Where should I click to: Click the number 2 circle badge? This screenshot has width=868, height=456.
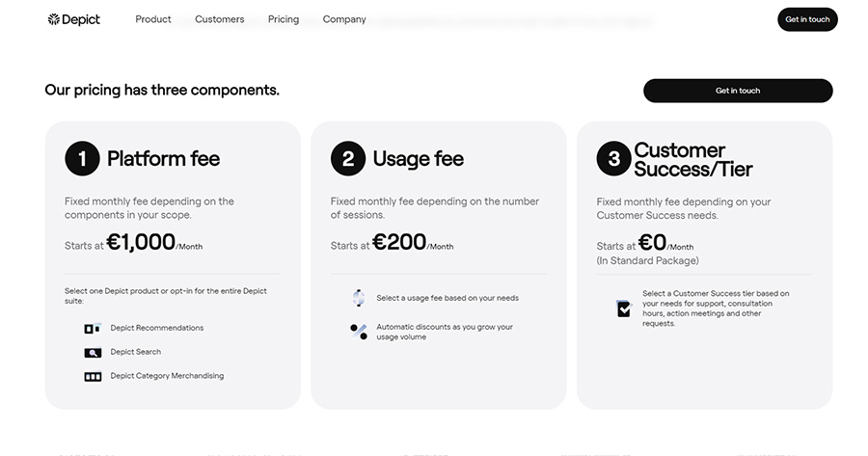point(348,159)
